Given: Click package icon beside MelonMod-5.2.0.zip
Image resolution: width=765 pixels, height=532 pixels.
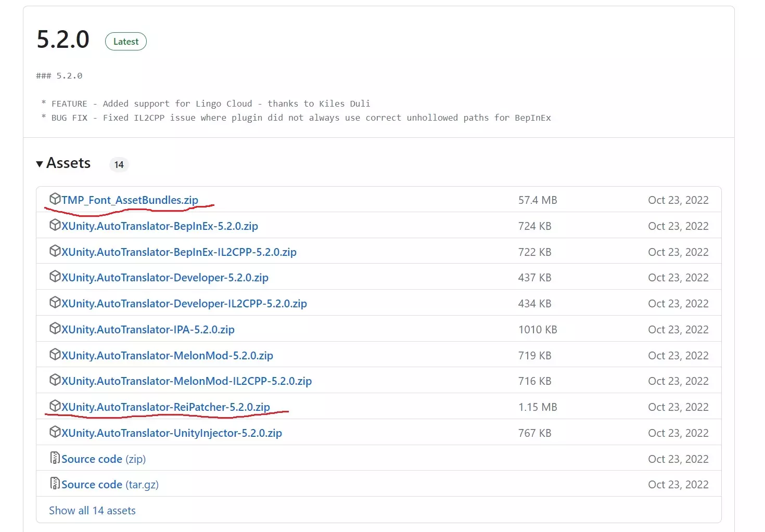Looking at the screenshot, I should click(x=55, y=354).
